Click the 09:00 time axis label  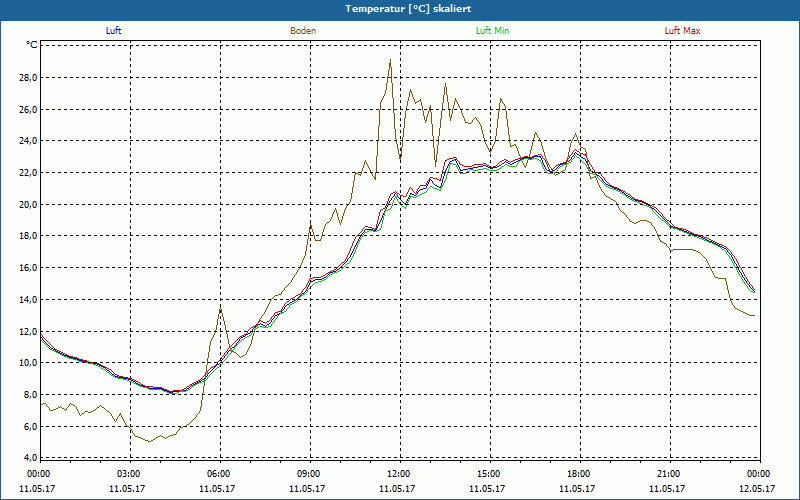click(x=309, y=474)
